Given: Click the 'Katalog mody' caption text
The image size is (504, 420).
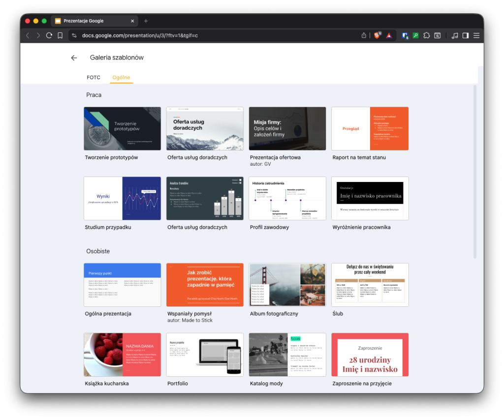Looking at the screenshot, I should pyautogui.click(x=266, y=384).
